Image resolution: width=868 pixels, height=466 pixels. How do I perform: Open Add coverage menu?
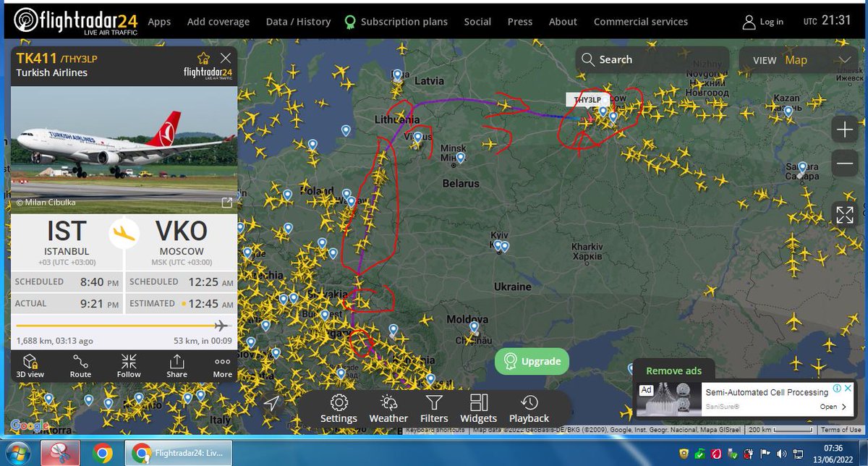coord(218,22)
